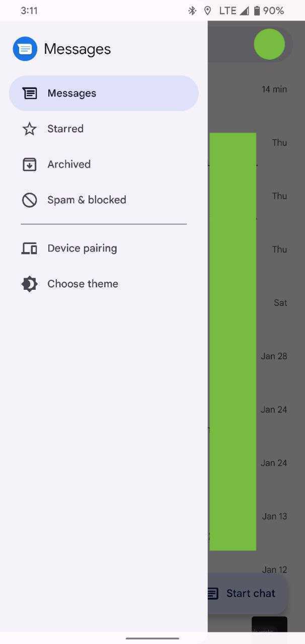Screen dimensions: 305x644
Task: Tap the battery icon showing 90%
Action: tap(257, 11)
